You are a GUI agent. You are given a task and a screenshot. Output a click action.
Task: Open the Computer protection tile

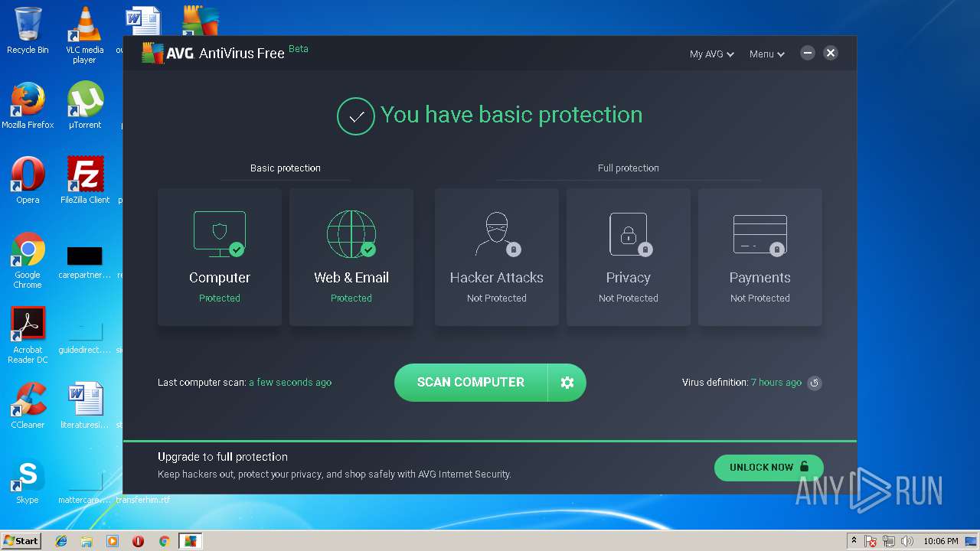[x=220, y=257]
